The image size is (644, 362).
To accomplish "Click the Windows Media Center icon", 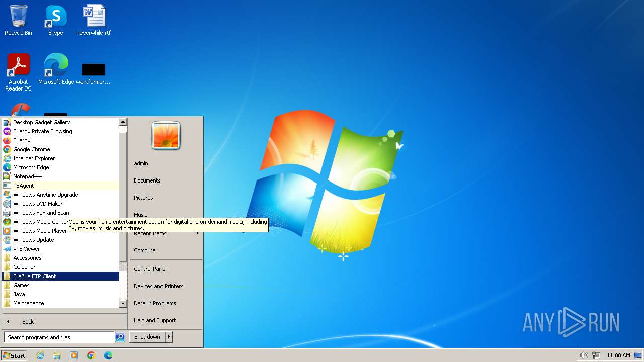I will coord(7,222).
